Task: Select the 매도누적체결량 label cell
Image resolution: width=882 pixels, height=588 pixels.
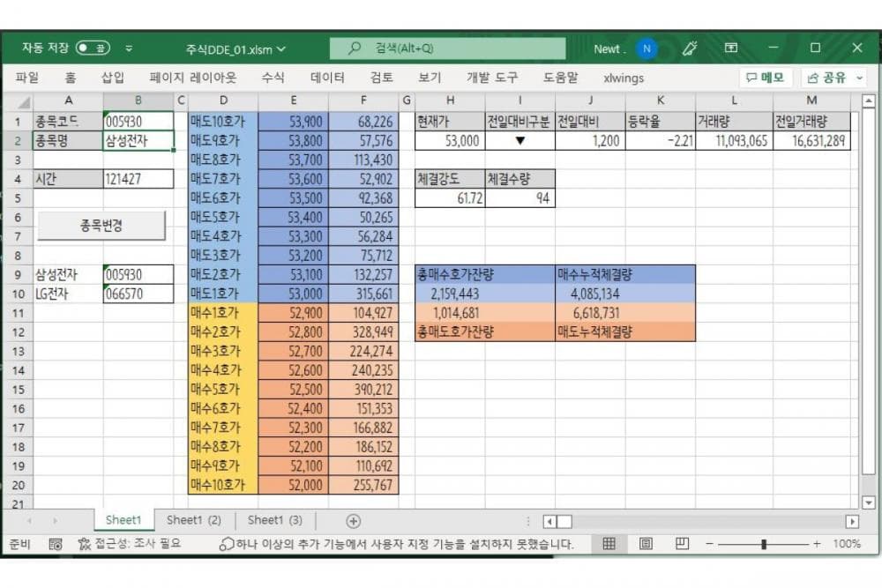Action: click(x=625, y=331)
